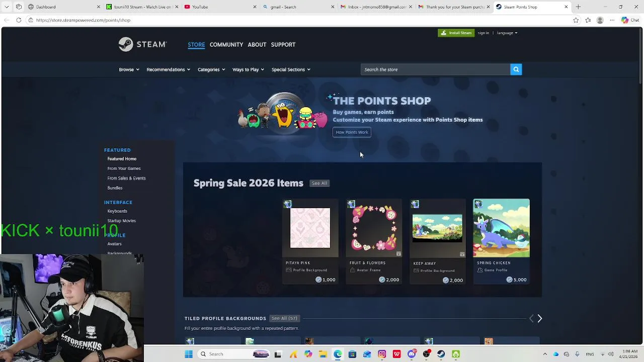This screenshot has height=362, width=644.
Task: Open From Sales & Events in sidebar
Action: 126,178
